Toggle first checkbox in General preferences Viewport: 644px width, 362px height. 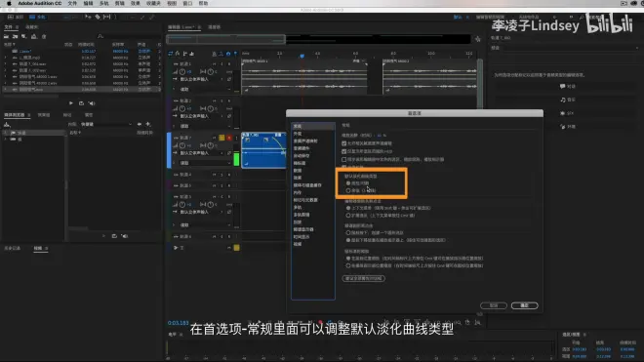click(343, 143)
